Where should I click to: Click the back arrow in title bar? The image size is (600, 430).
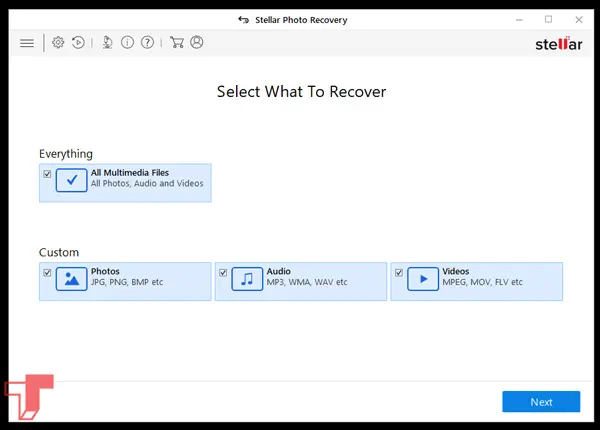click(x=243, y=19)
